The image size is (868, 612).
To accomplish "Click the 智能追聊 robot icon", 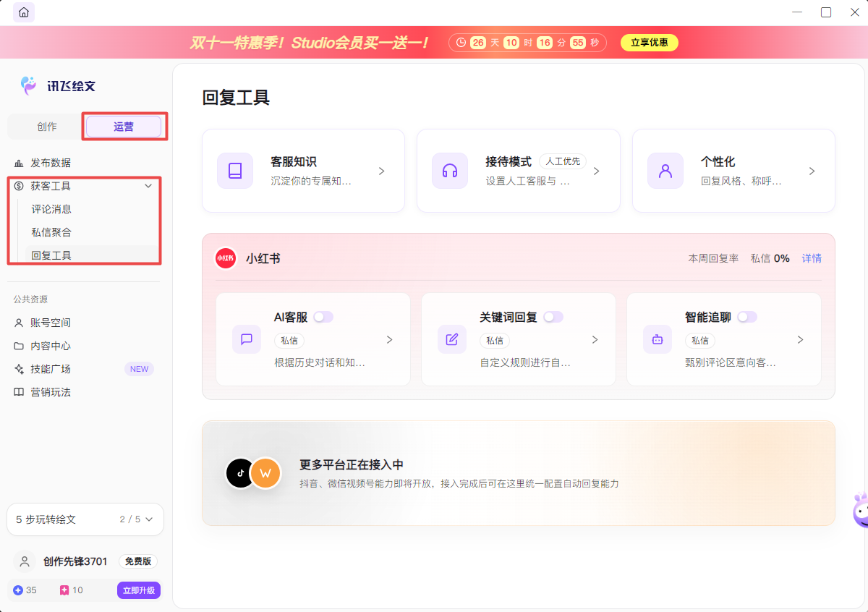I will click(658, 339).
